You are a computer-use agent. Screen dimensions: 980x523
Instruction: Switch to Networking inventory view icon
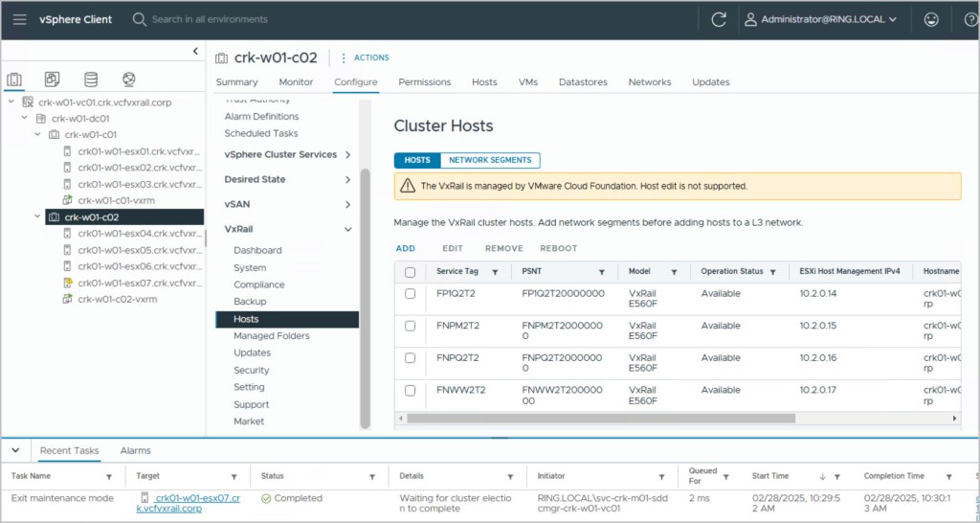click(127, 80)
